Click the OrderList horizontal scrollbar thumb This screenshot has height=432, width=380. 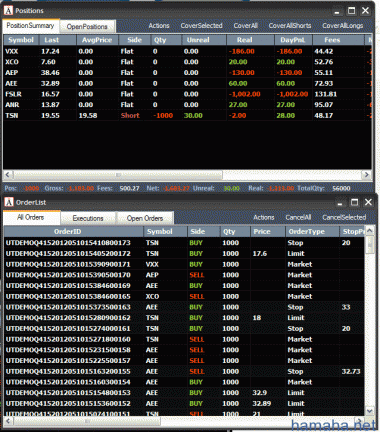[x=87, y=421]
